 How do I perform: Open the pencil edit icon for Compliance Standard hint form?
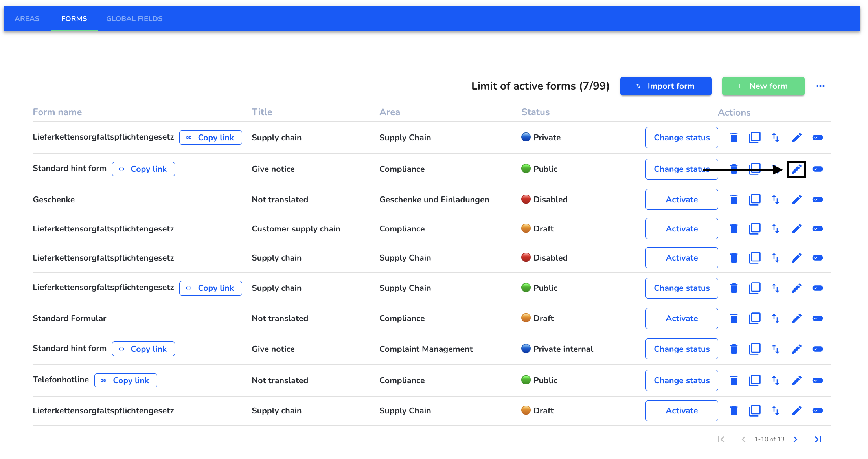coord(796,169)
